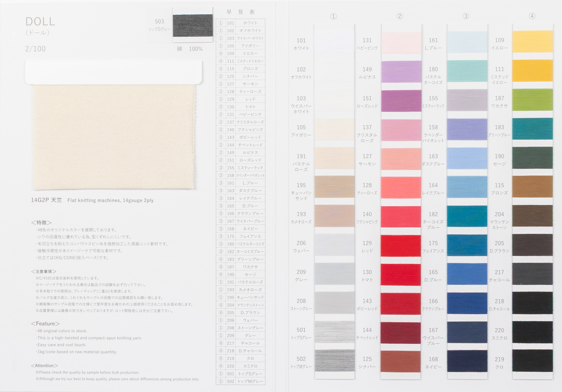This screenshot has height=392, width=562.
Task: Click the 163 dusk blue swatch
Action: coord(467,158)
